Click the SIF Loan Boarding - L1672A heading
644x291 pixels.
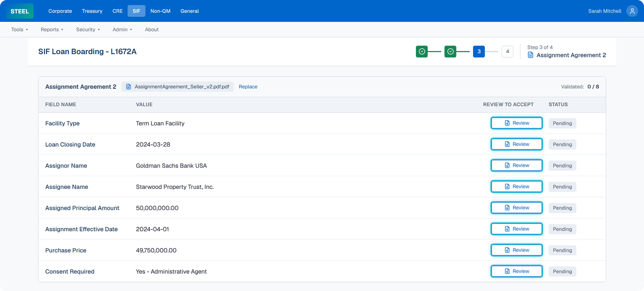pyautogui.click(x=87, y=52)
